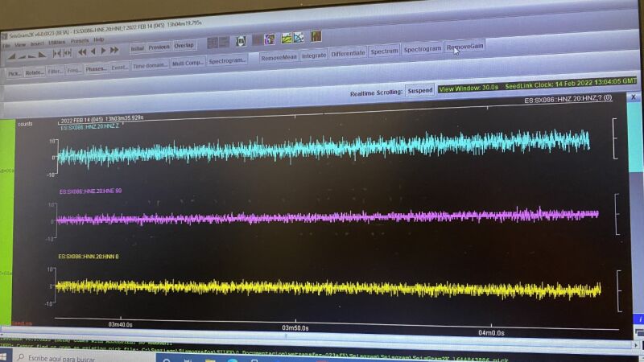This screenshot has width=644, height=362.
Task: Click the step back single arrow icon
Action: pos(93,51)
